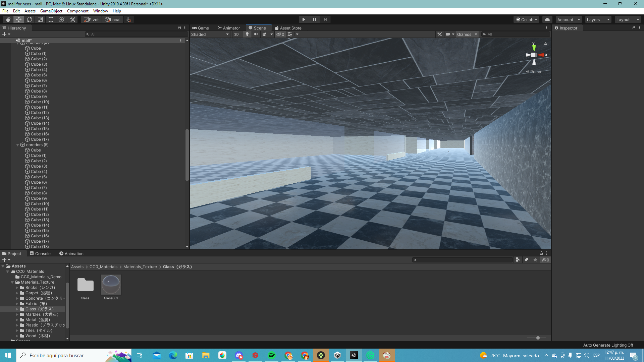Click the Play button

coord(304,19)
